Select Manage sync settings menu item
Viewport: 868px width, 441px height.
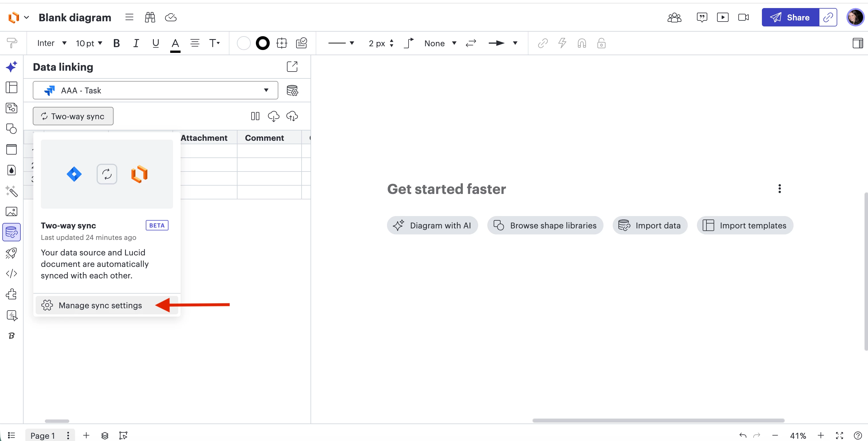click(100, 305)
